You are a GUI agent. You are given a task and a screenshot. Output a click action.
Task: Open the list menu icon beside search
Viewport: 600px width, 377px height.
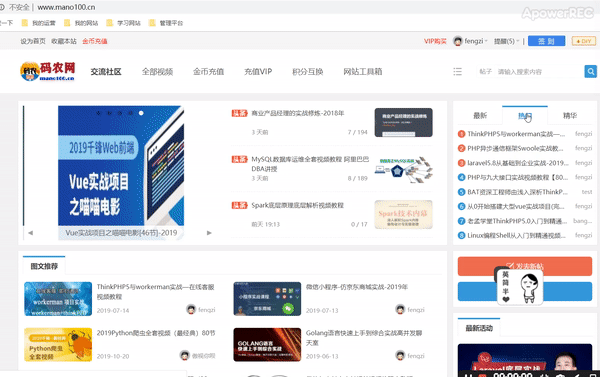(x=457, y=72)
